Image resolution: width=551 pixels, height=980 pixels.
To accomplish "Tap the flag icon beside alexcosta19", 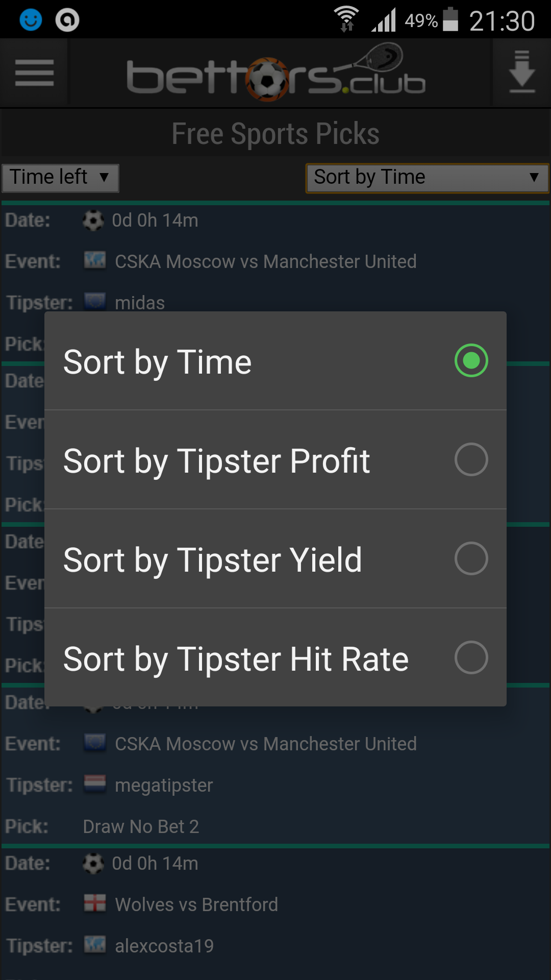I will (95, 945).
